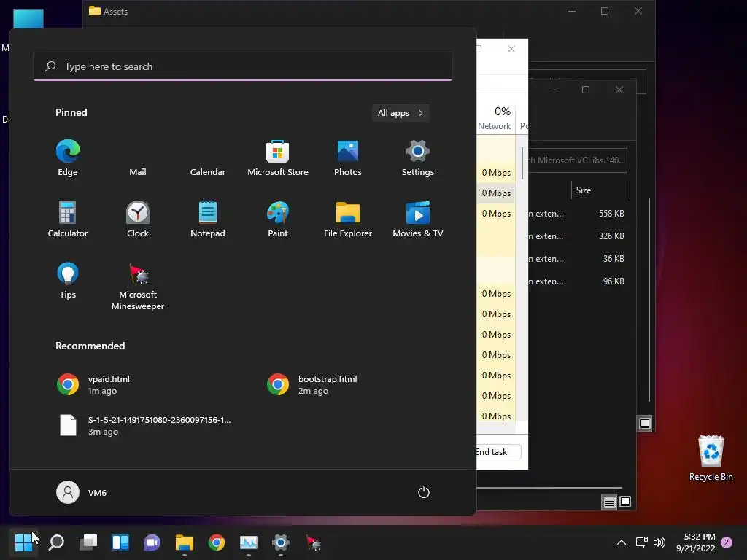
Task: Launch Notepad from pinned apps
Action: [x=208, y=219]
